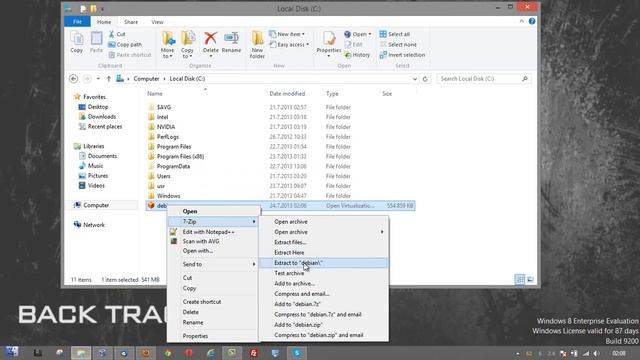The width and height of the screenshot is (640, 360).
Task: Sort by the Type column header
Action: [332, 94]
